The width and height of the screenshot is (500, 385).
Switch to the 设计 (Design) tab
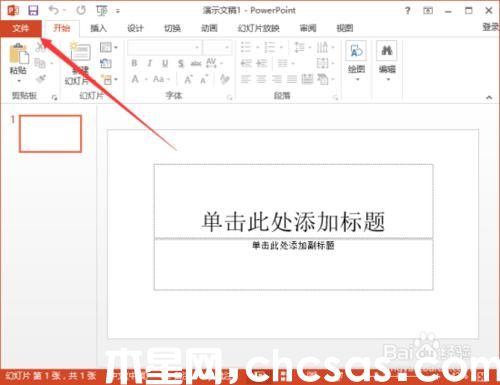coord(135,28)
